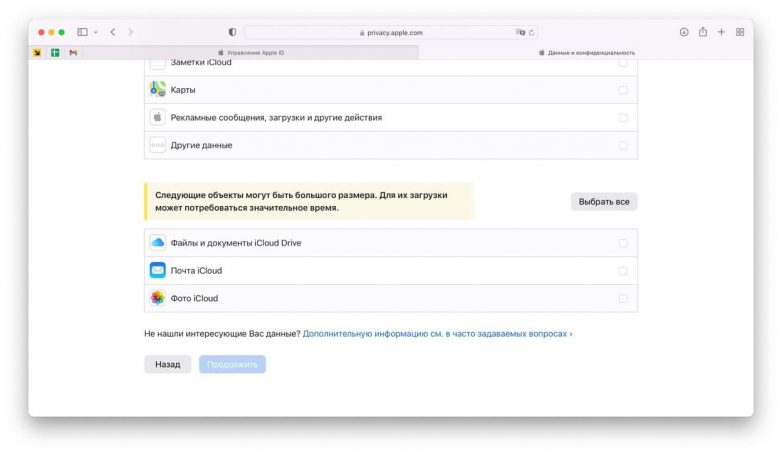Click the Share icon in toolbar
The height and width of the screenshot is (454, 782).
pos(703,32)
